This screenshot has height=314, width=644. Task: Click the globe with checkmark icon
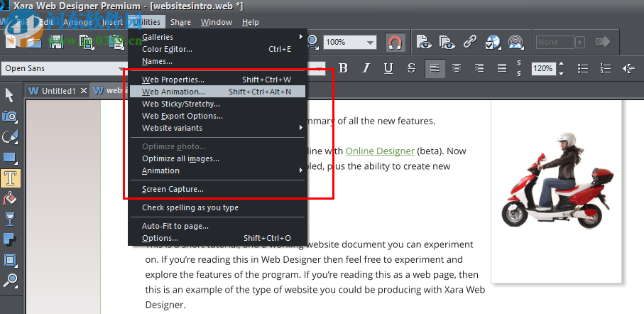[x=493, y=42]
